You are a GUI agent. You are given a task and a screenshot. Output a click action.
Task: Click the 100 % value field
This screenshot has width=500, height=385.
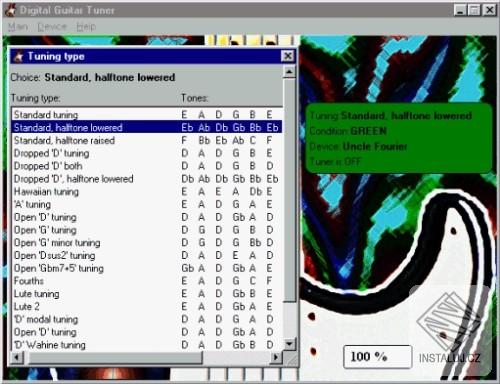click(378, 357)
